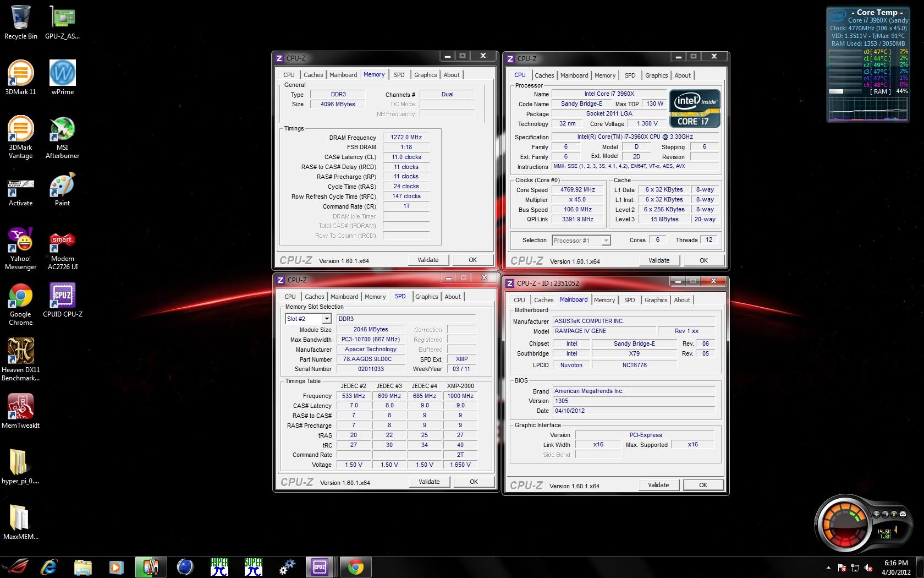This screenshot has height=578, width=924.
Task: Click Validate in the Mainboard tab window
Action: [658, 485]
